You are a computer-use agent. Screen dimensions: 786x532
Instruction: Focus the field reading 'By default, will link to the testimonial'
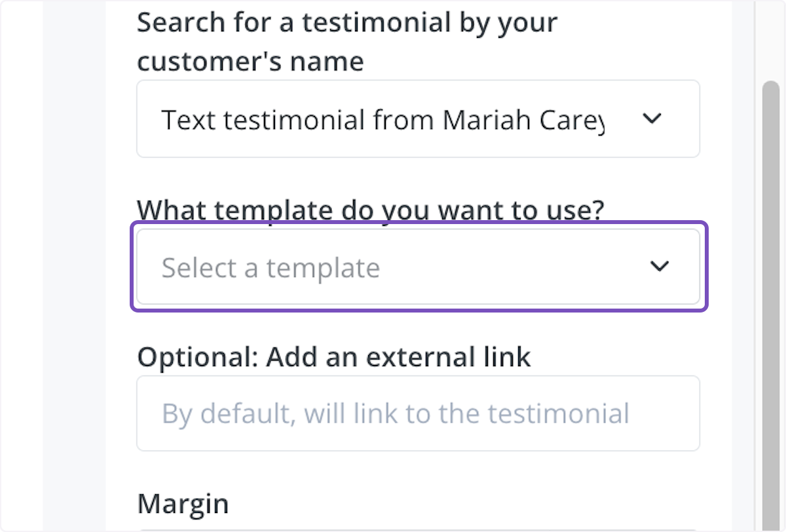[x=419, y=413]
